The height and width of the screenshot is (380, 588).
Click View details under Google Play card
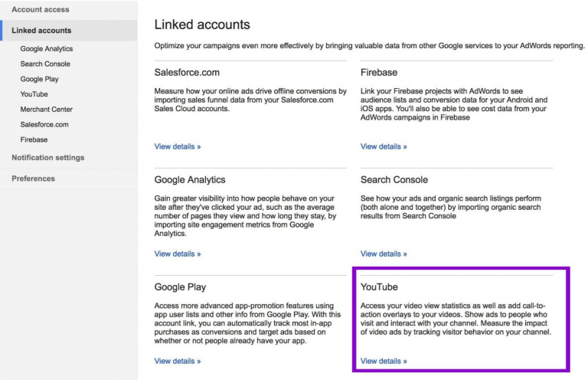coord(178,361)
